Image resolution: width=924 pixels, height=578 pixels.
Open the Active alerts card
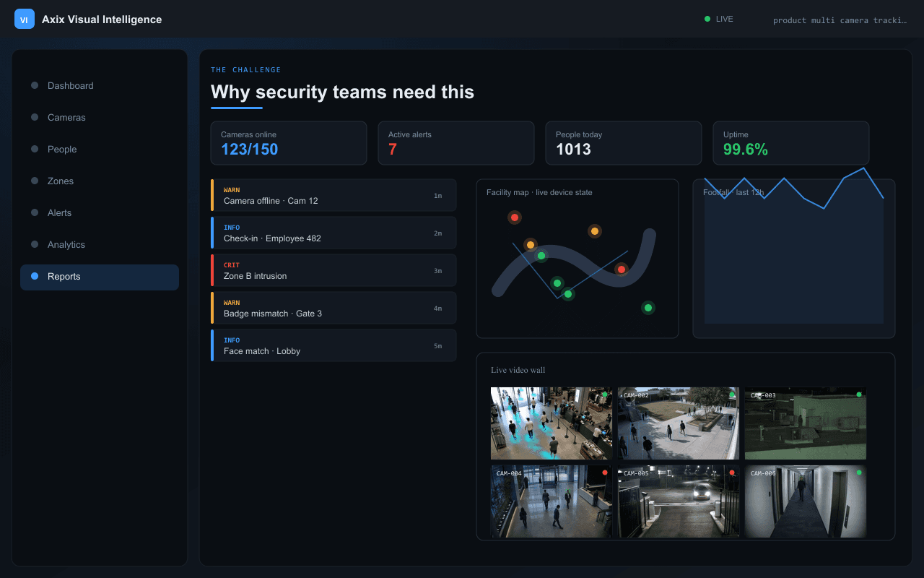(x=456, y=143)
